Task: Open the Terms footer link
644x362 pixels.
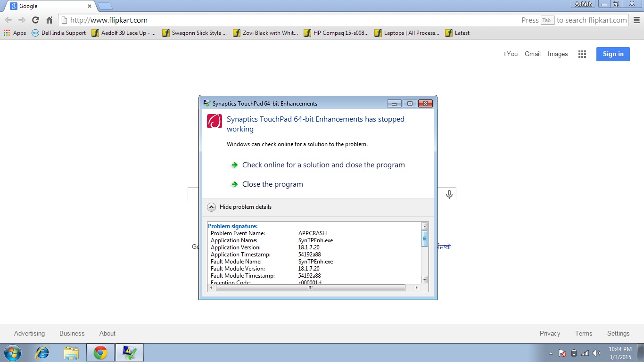Action: tap(584, 333)
